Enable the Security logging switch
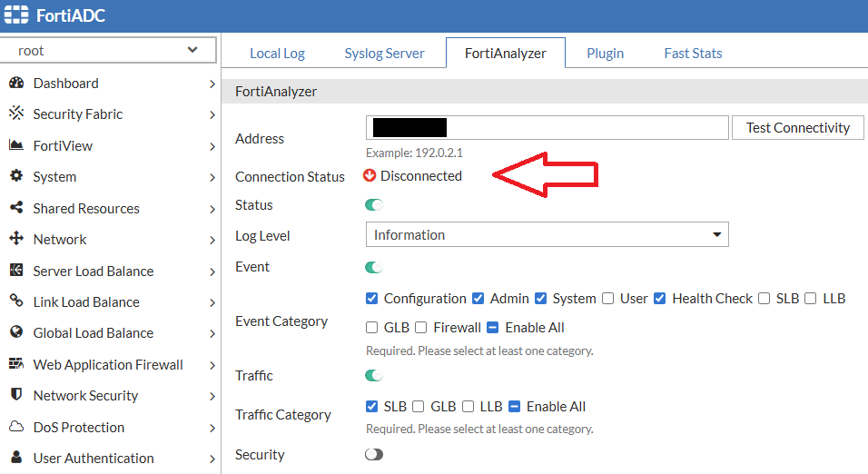 pos(374,455)
